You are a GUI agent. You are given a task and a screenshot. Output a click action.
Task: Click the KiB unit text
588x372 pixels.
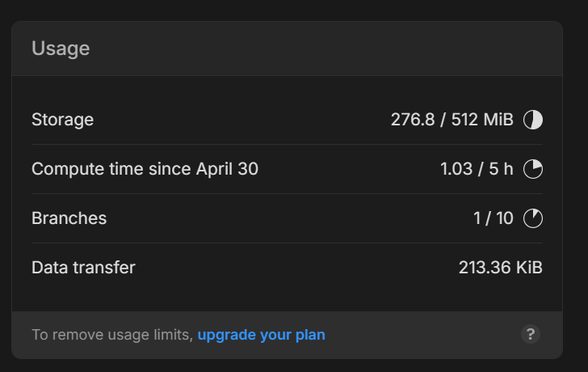pos(528,267)
